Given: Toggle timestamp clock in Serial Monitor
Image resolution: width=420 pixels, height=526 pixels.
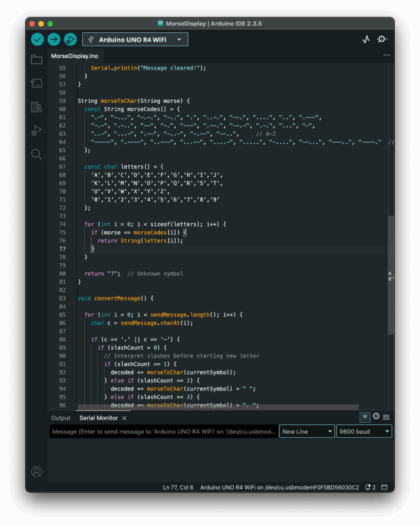Looking at the screenshot, I should point(376,416).
